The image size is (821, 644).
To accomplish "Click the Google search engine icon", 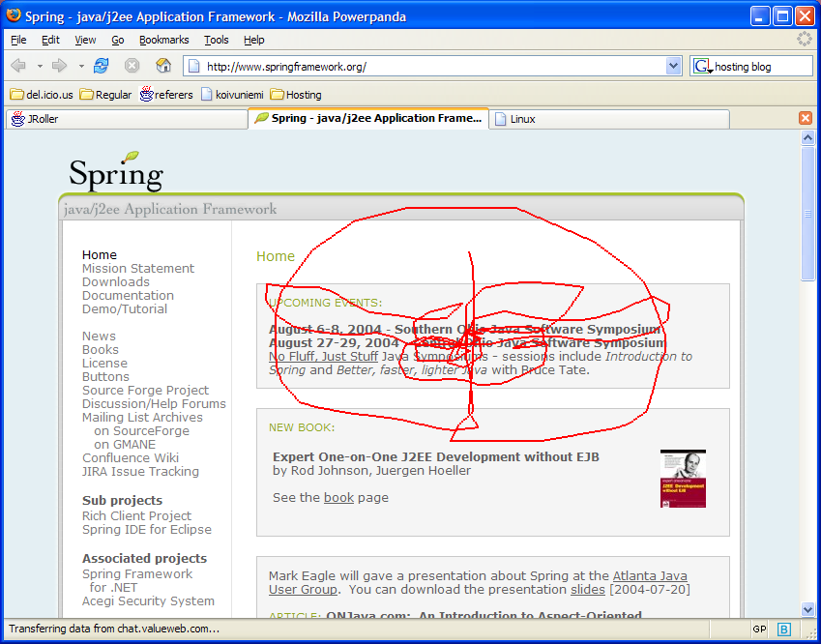I will 702,66.
